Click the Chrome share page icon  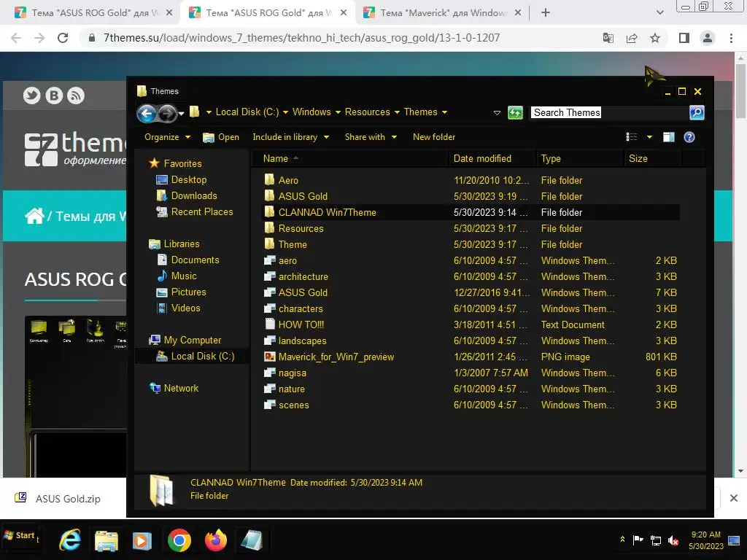pyautogui.click(x=632, y=38)
